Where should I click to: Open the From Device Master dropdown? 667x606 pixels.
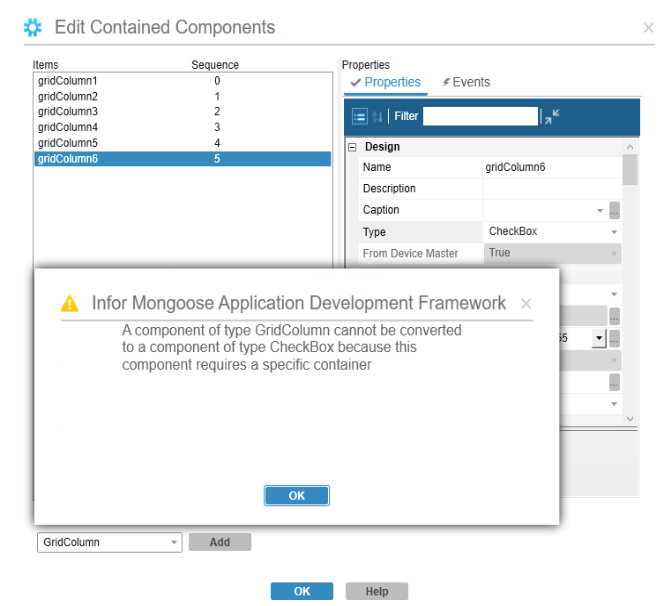pos(614,253)
